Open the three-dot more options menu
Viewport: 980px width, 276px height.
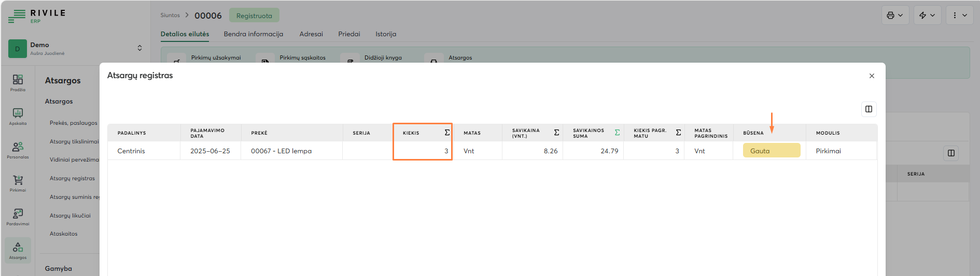[x=959, y=16]
